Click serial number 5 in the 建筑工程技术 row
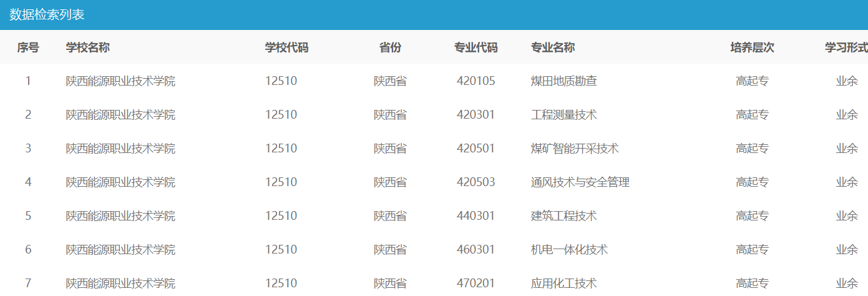 coord(28,216)
